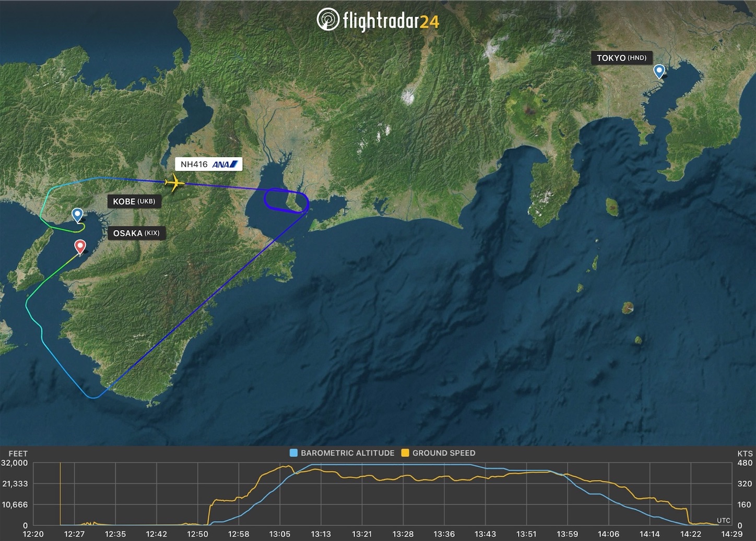
Task: Click the FEET axis label
Action: coord(17,453)
